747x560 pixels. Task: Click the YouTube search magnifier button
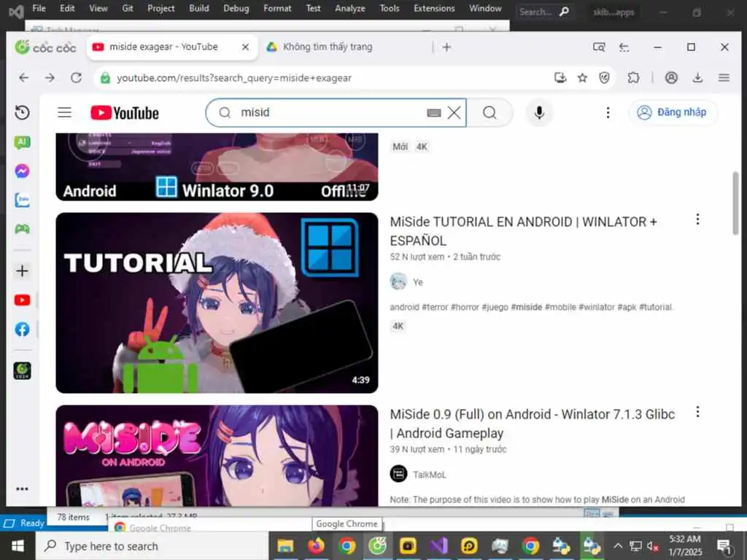[489, 113]
